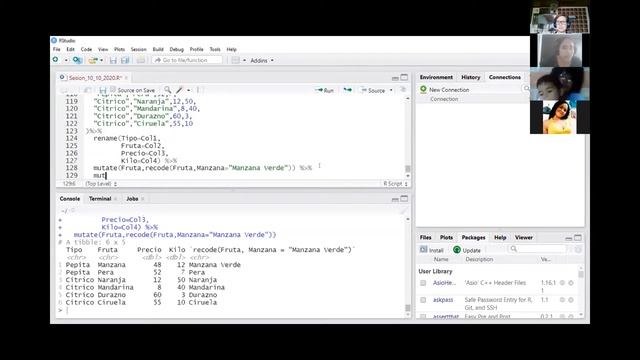
Task: Open the File menu
Action: pos(56,49)
